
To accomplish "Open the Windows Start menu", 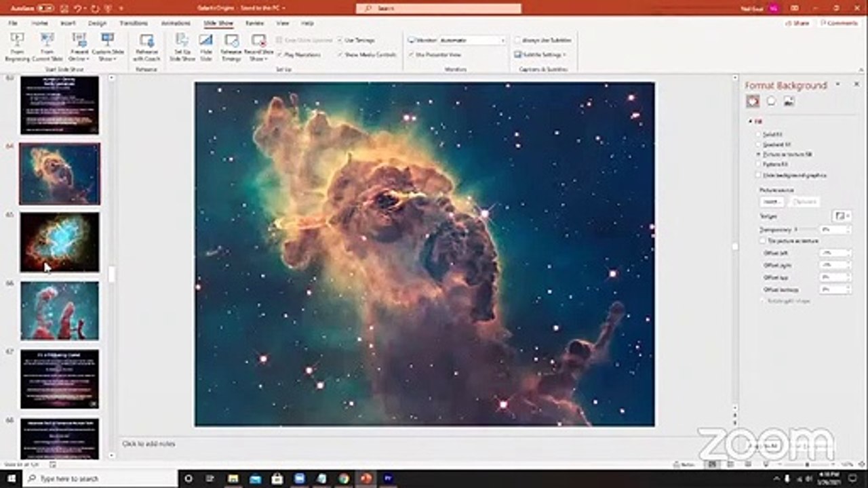I will tap(11, 479).
